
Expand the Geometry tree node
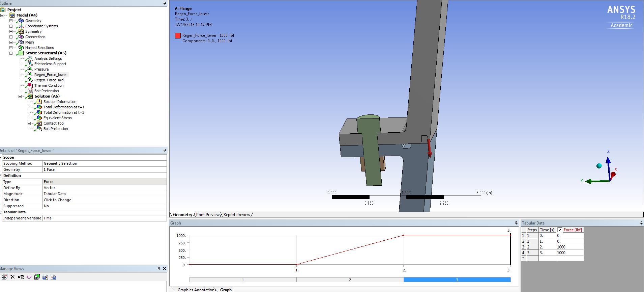pos(11,21)
